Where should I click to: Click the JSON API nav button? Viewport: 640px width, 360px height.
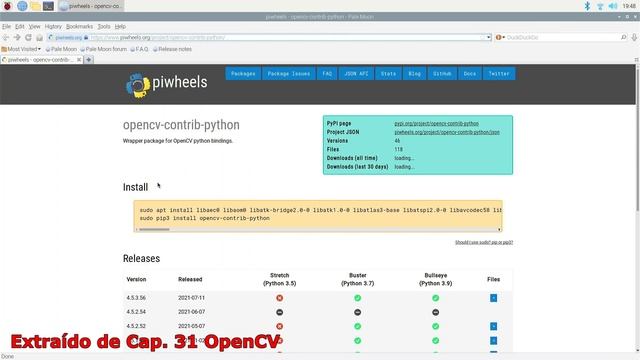356,73
